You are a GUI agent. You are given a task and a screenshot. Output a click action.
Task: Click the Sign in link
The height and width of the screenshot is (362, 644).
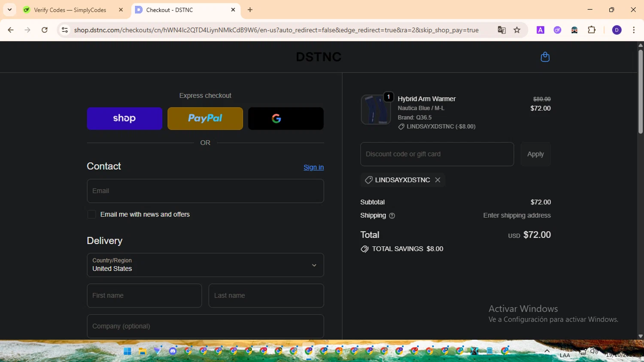(x=314, y=167)
